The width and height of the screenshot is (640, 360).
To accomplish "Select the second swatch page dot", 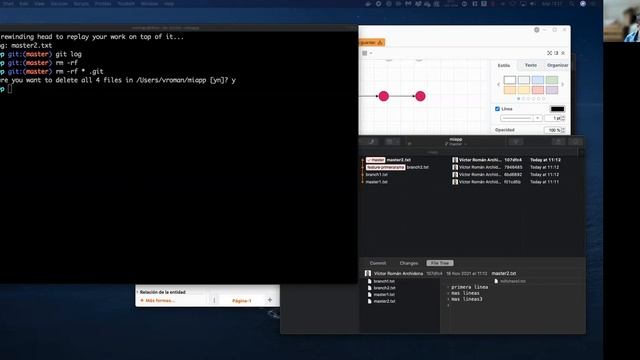I will coord(524,99).
